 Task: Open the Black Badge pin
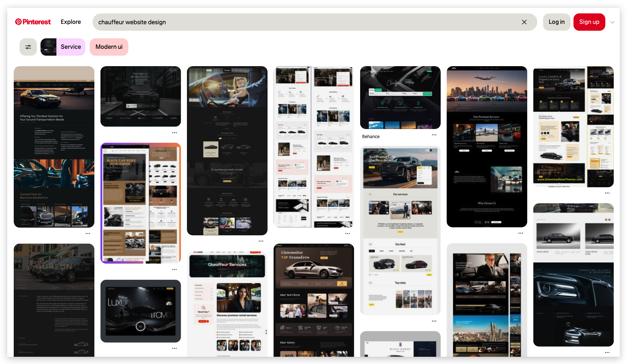(x=400, y=344)
